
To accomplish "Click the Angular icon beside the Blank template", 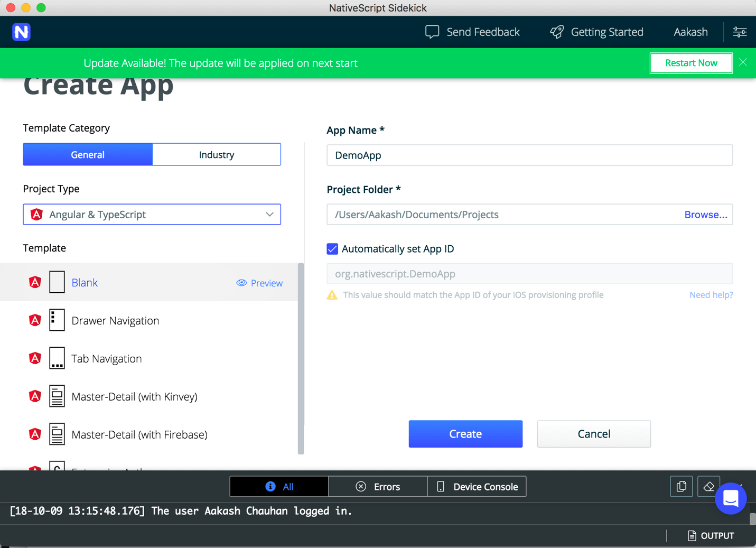I will pyautogui.click(x=34, y=282).
